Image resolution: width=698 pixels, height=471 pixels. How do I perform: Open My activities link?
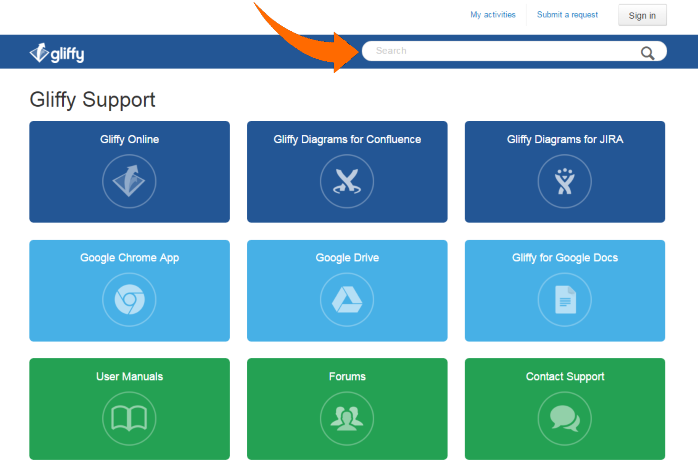(493, 15)
